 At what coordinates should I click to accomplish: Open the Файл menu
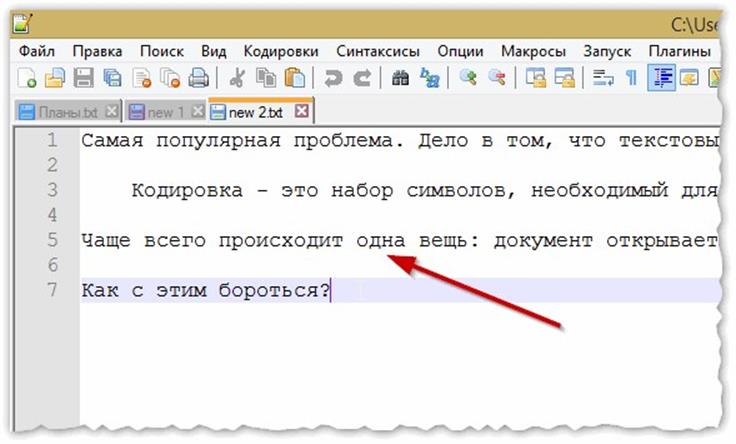[x=37, y=51]
